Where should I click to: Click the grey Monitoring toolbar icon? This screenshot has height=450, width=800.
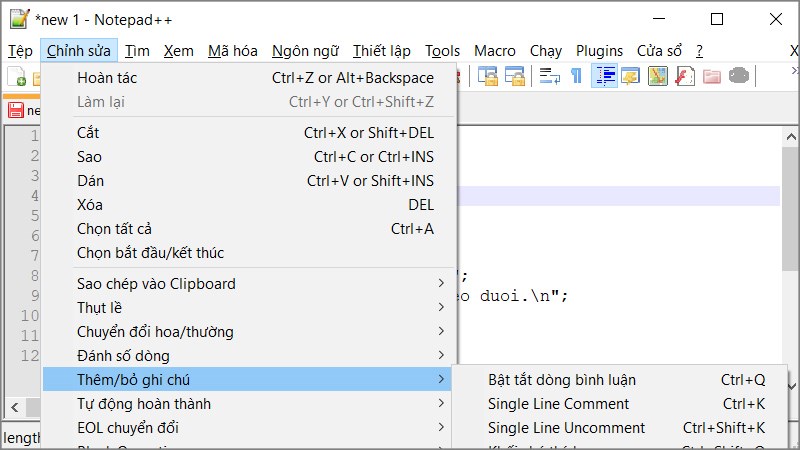(738, 76)
